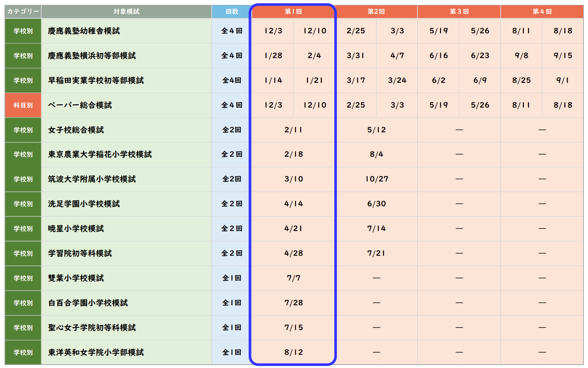Select date 10/27 for 筑波大学附属 row
This screenshot has width=588, height=368.
coord(377,179)
